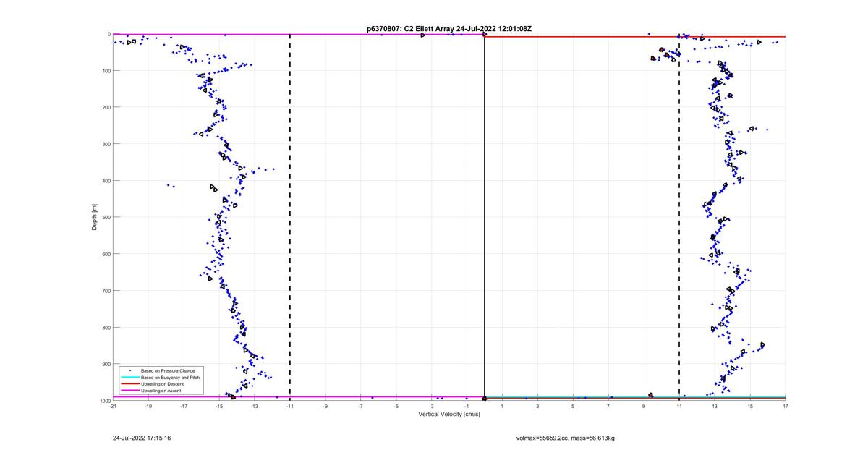Click x-axis tick label -1
The width and height of the screenshot is (868, 450).
(x=467, y=407)
